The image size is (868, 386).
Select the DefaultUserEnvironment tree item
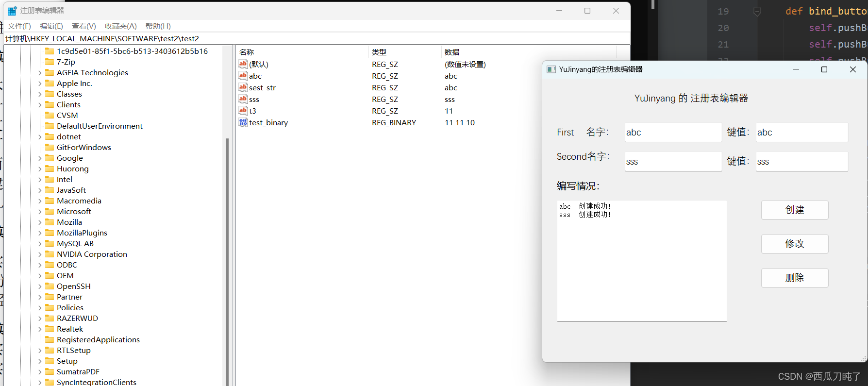click(x=100, y=126)
